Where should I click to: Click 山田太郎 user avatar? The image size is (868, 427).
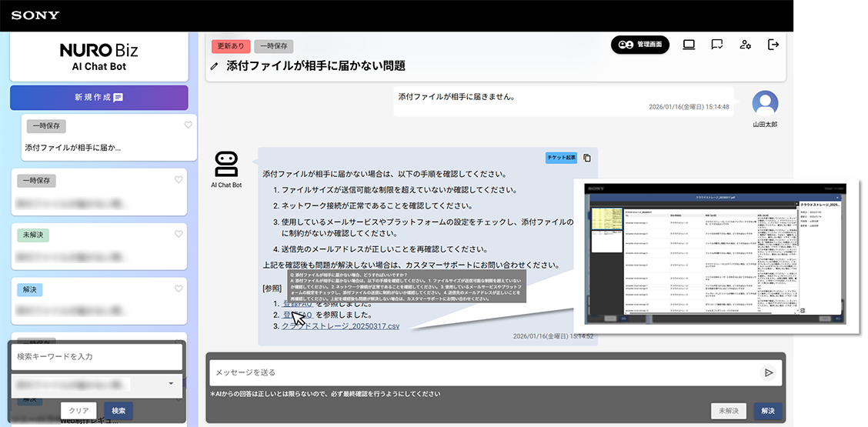(x=765, y=103)
